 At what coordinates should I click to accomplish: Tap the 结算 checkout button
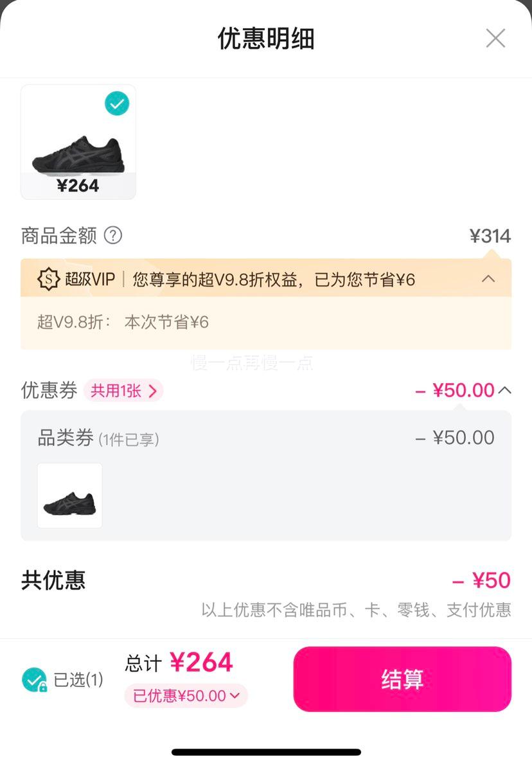(402, 679)
